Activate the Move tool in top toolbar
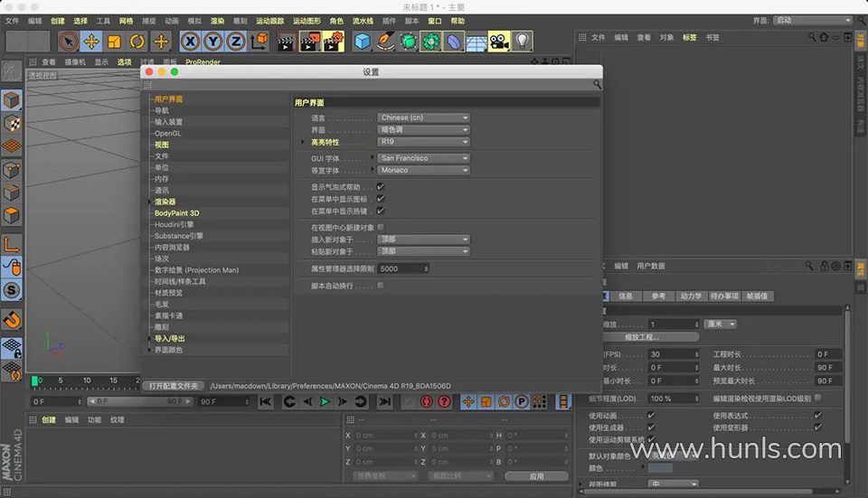Image resolution: width=868 pixels, height=498 pixels. point(91,41)
